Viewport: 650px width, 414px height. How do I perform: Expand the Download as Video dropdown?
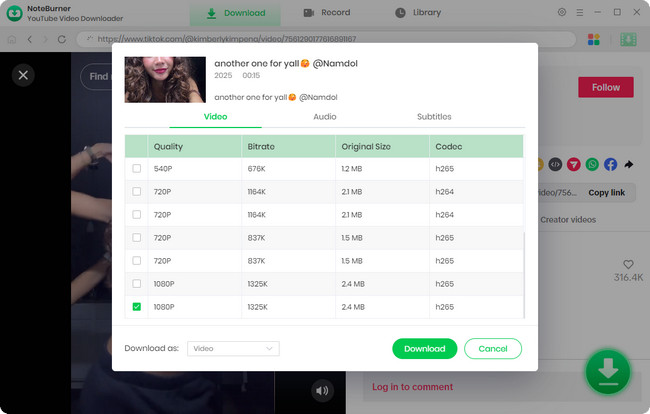[x=233, y=349]
